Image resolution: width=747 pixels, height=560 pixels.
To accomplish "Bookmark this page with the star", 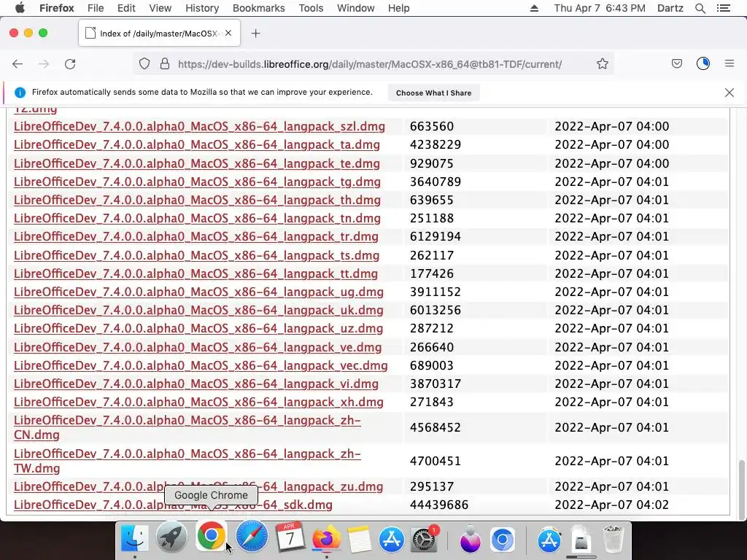I will pos(602,64).
